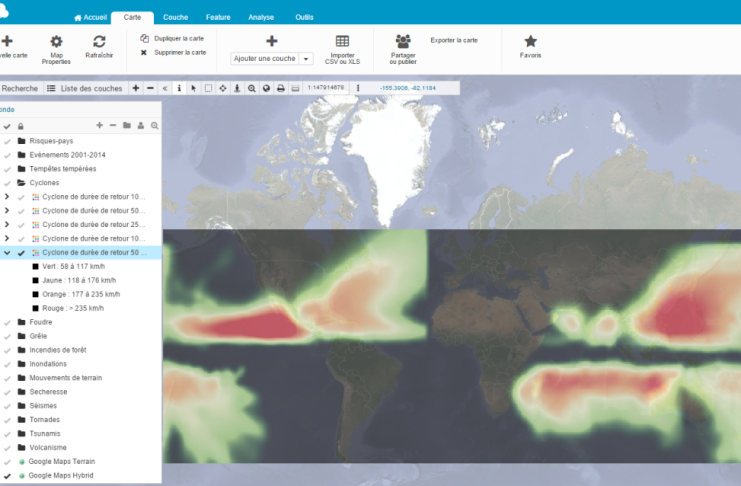Screen dimensions: 741x486
Task: Click the black swatch for Rouge legend
Action: (x=35, y=308)
